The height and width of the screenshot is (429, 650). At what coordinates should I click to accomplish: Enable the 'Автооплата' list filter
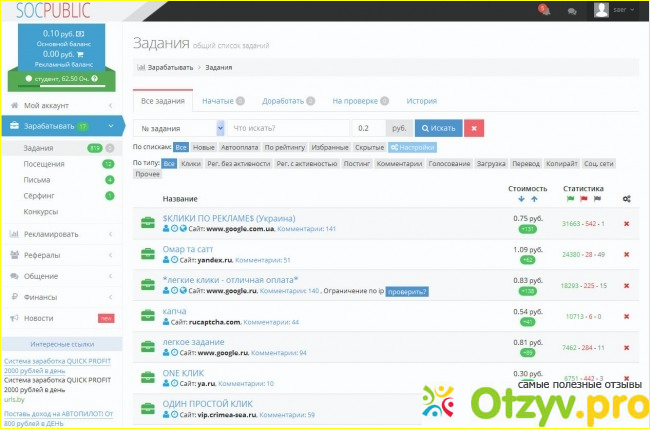241,147
